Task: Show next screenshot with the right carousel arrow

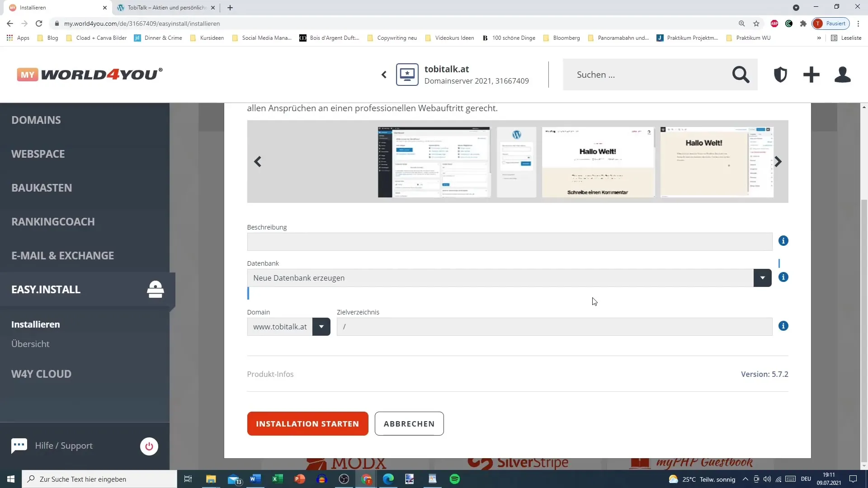Action: (778, 162)
